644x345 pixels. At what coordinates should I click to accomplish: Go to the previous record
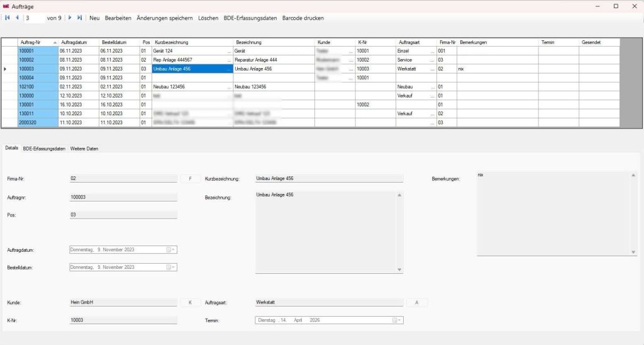[17, 18]
